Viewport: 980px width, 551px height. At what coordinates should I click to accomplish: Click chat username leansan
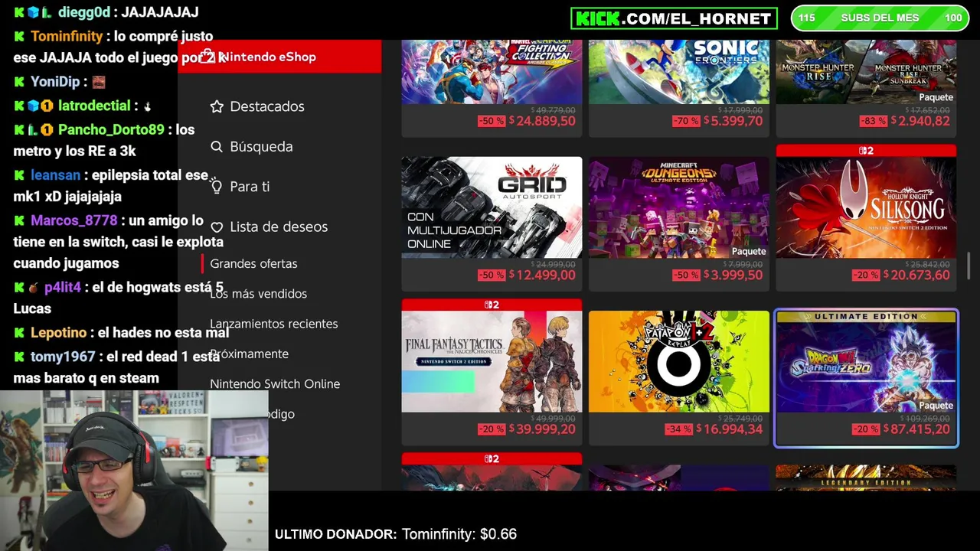[55, 175]
